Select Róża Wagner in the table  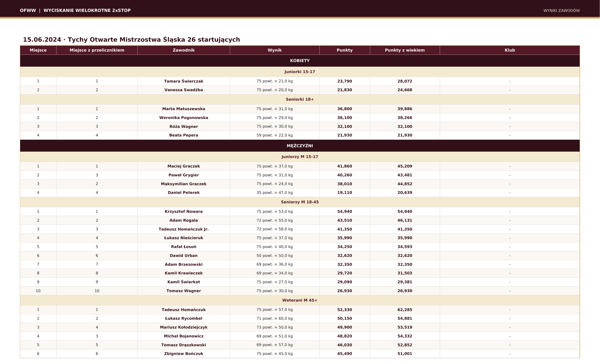(x=184, y=126)
